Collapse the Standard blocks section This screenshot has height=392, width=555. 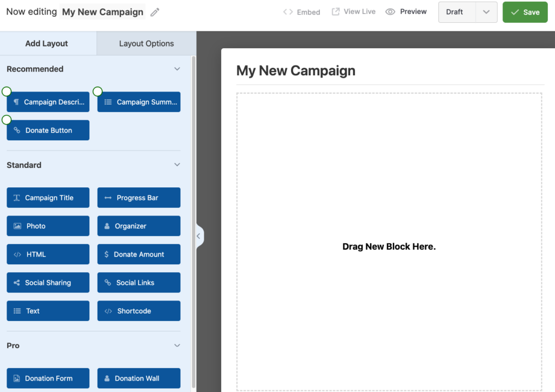click(177, 165)
